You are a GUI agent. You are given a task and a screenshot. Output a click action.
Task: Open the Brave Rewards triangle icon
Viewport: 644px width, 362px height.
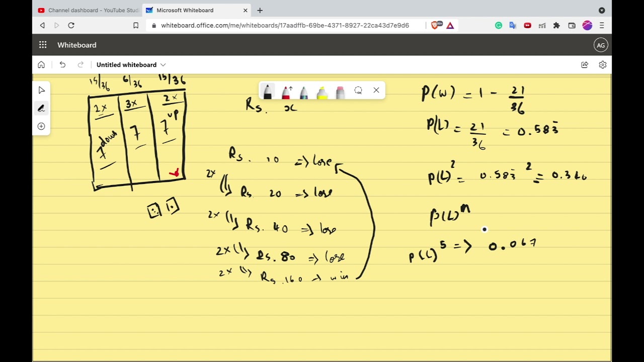(x=450, y=25)
